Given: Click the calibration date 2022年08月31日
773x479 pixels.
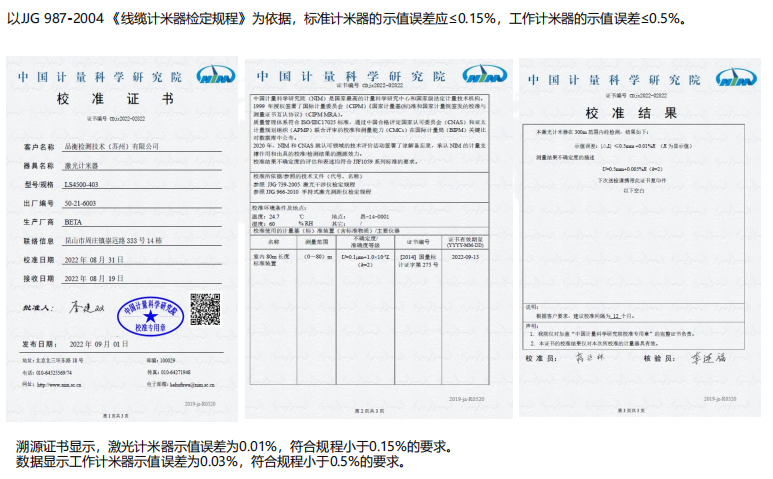Looking at the screenshot, I should (x=98, y=259).
